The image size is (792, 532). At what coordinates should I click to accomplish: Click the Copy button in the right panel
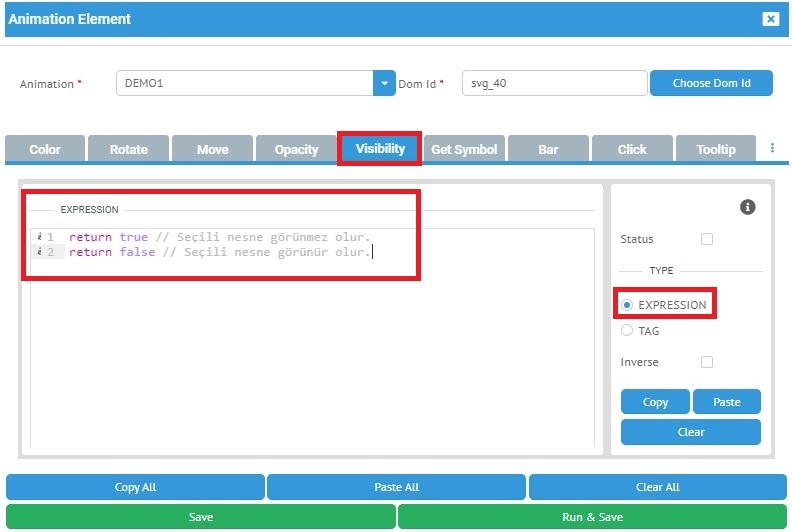click(655, 402)
